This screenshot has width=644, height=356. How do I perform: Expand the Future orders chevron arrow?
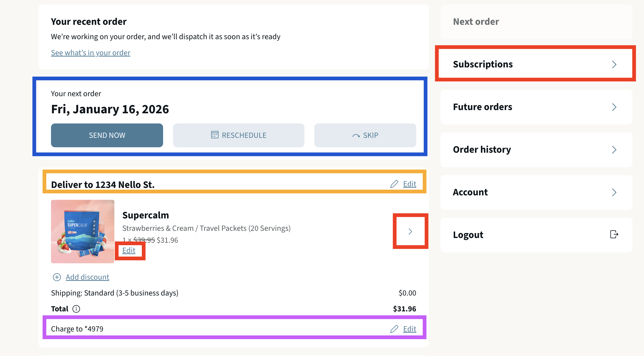[614, 107]
